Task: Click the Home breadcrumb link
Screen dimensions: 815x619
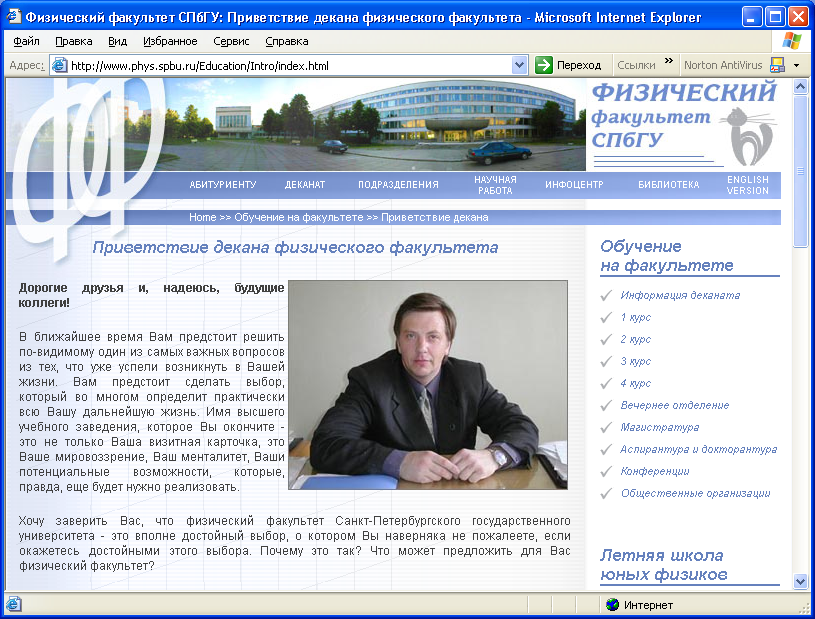Action: (x=203, y=217)
